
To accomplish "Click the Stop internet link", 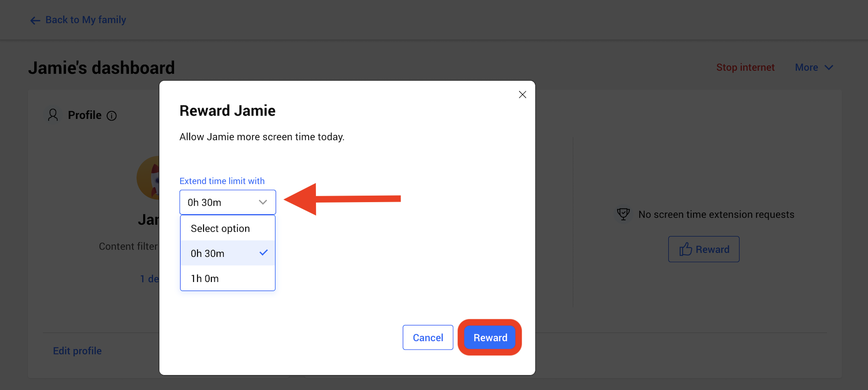I will click(x=745, y=68).
